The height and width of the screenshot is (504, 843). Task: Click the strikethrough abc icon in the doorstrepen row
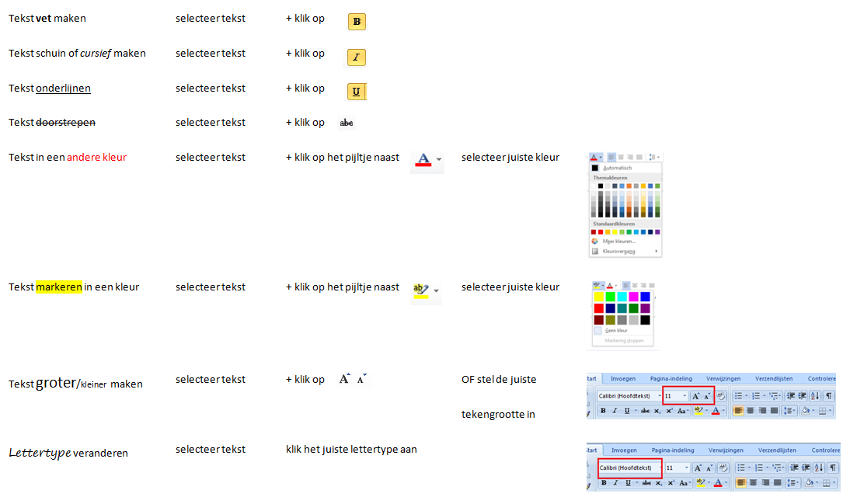click(x=347, y=123)
